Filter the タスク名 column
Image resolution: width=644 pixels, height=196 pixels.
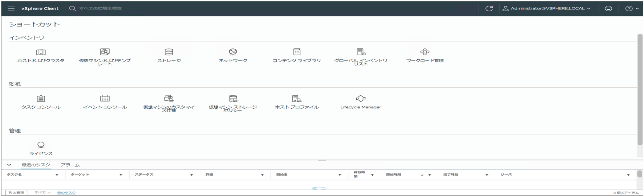point(57,175)
